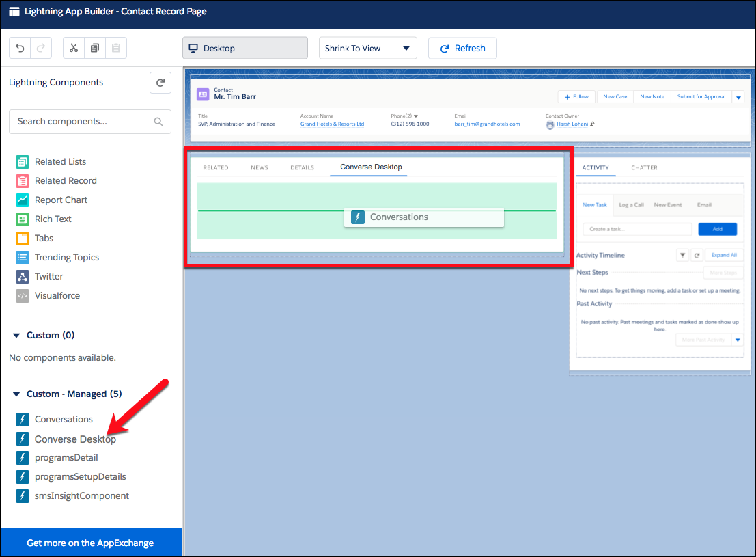Select the Related Lists component icon
The image size is (756, 557).
pyautogui.click(x=22, y=162)
